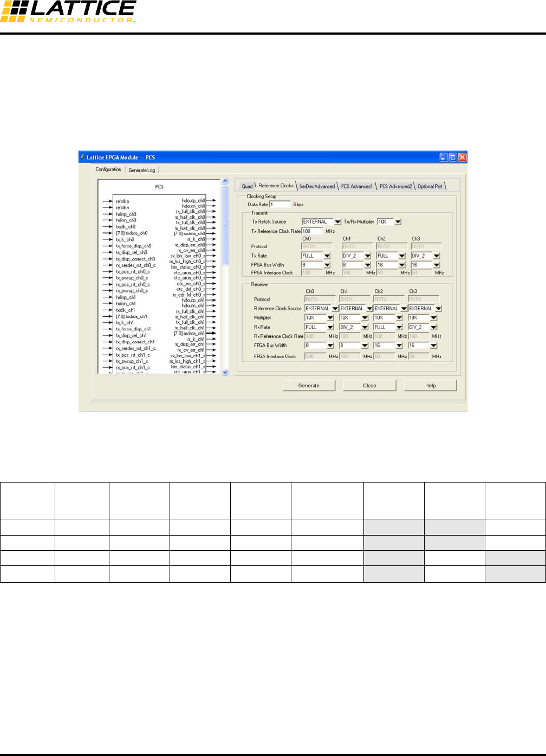This screenshot has height=756, width=546.
Task: Open the PCS Advanced2 tab
Action: [395, 186]
